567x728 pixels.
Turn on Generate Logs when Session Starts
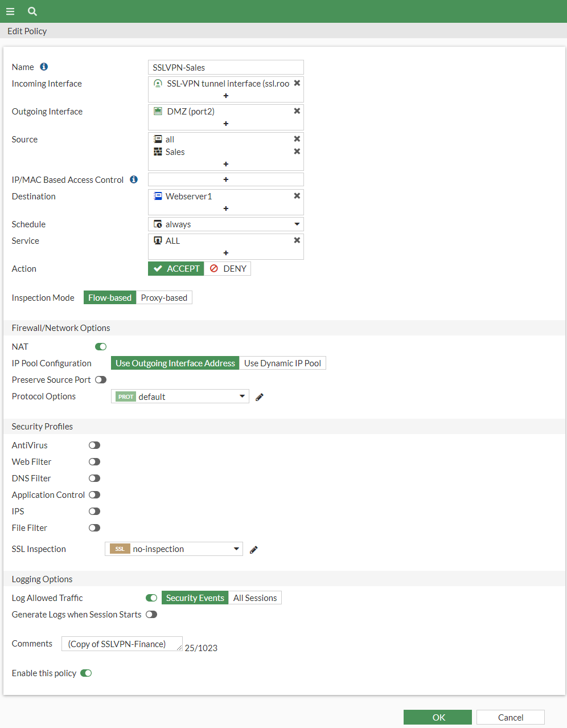(x=151, y=614)
